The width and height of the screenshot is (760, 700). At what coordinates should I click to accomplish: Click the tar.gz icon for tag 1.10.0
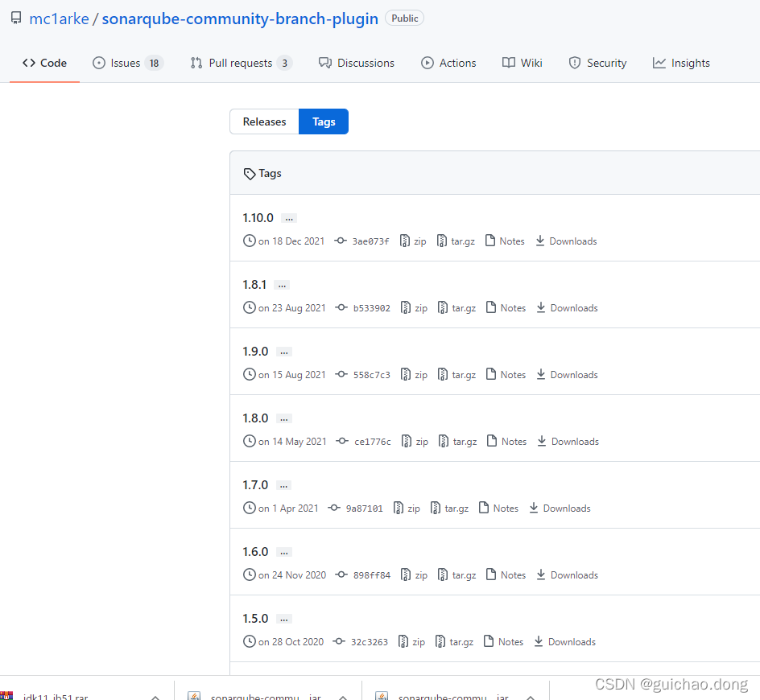(441, 241)
